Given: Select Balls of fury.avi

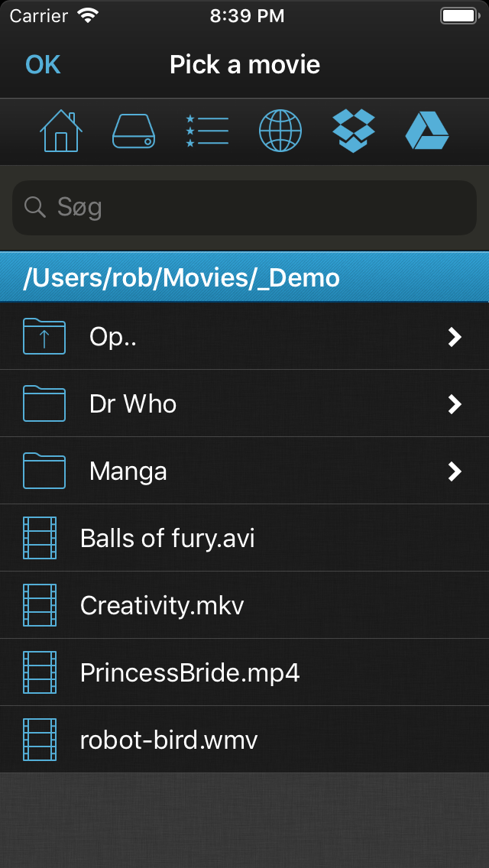Looking at the screenshot, I should (x=167, y=539).
